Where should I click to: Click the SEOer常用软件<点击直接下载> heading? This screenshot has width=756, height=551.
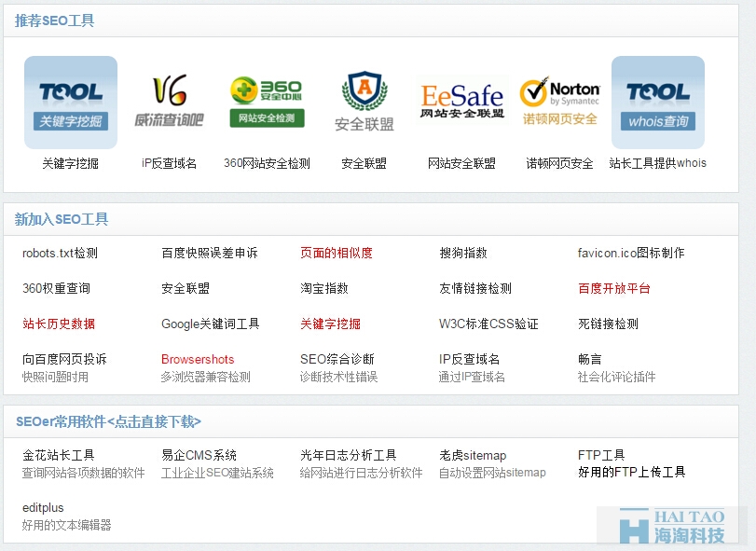(108, 421)
